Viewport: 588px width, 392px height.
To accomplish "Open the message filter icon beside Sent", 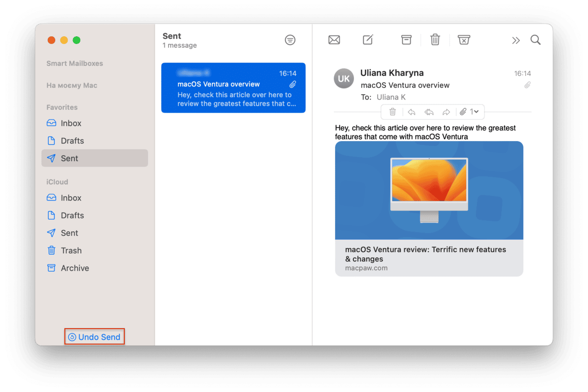I will click(290, 40).
